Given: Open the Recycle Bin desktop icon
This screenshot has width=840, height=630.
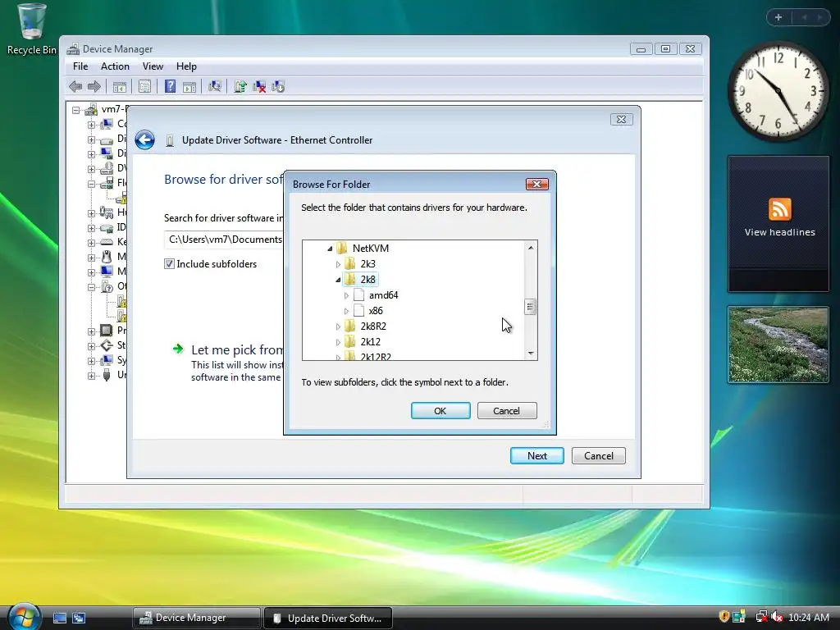Looking at the screenshot, I should point(32,30).
